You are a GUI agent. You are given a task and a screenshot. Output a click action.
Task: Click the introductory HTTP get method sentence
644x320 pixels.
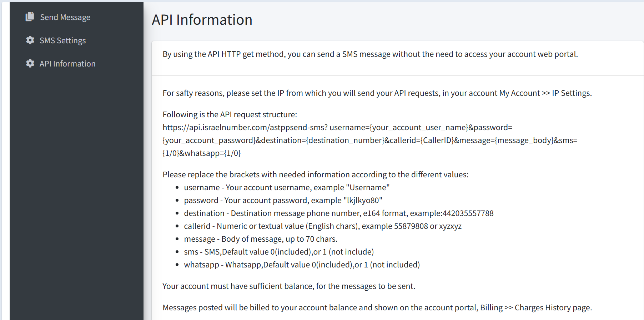coord(370,54)
